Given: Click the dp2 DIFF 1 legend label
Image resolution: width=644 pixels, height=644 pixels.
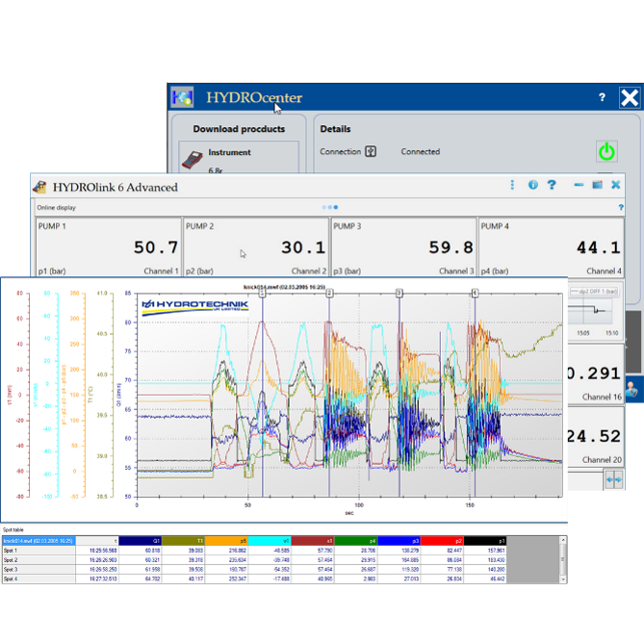Looking at the screenshot, I should coord(594,292).
